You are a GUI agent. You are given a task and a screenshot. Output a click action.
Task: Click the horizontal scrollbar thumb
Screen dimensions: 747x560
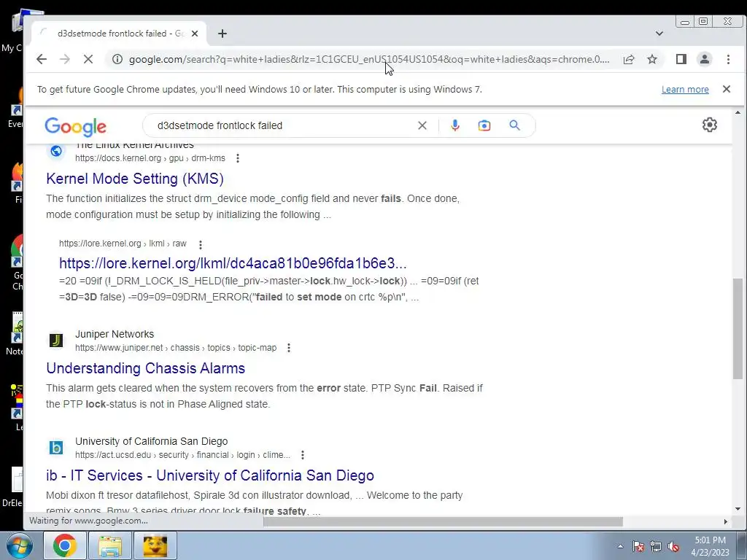443,522
